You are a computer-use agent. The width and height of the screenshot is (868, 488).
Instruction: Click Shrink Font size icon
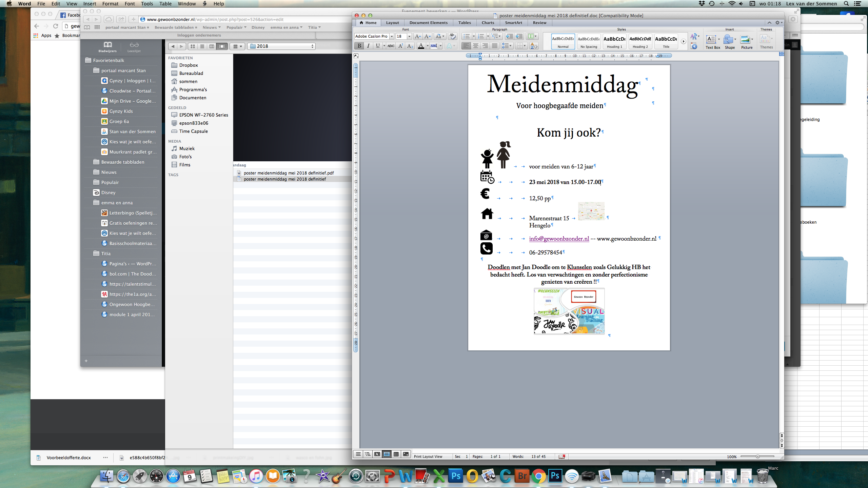click(x=427, y=36)
